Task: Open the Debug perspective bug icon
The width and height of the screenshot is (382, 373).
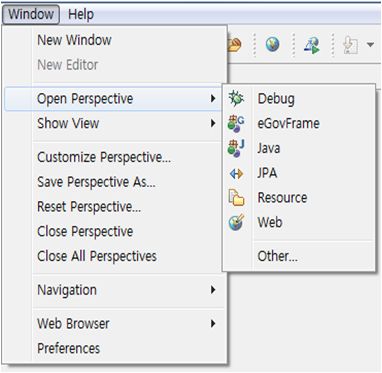Action: pyautogui.click(x=236, y=99)
